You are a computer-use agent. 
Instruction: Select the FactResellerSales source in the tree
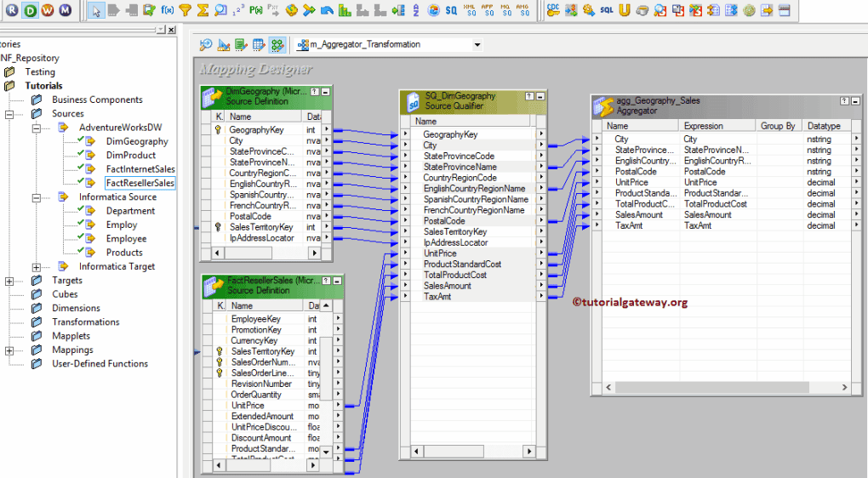140,183
